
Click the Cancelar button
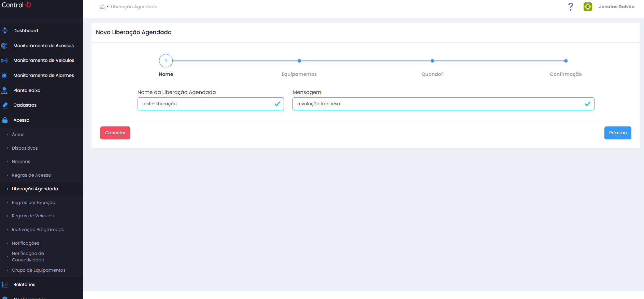(115, 133)
